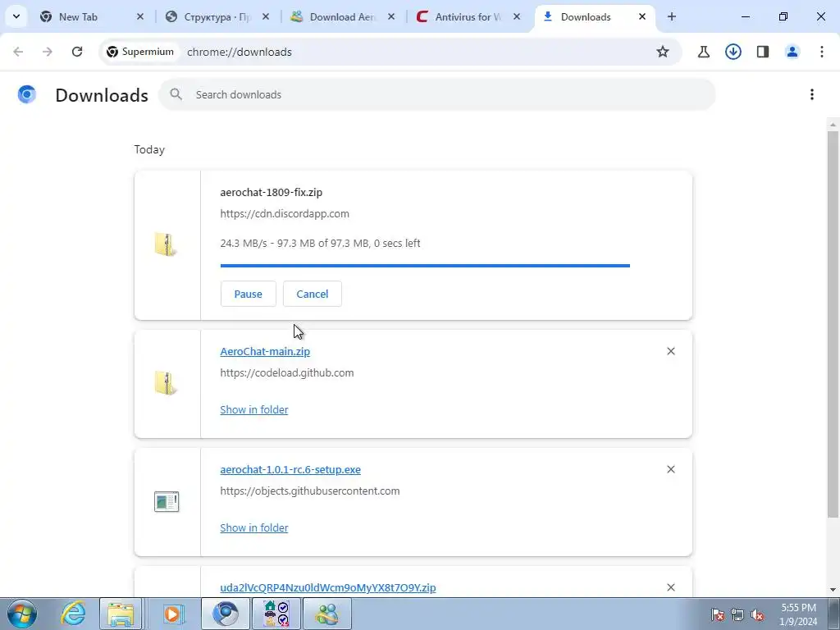Pause the aerochat-1809-fix.zip download

click(x=248, y=294)
